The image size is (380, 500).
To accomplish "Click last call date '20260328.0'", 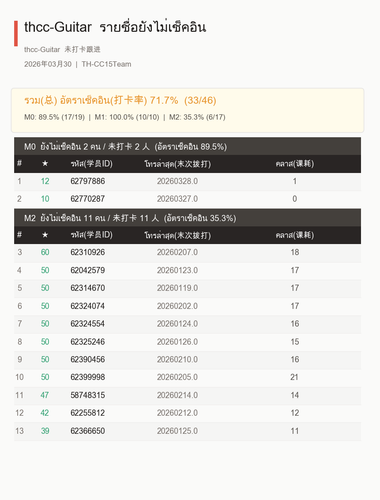I will point(177,181).
